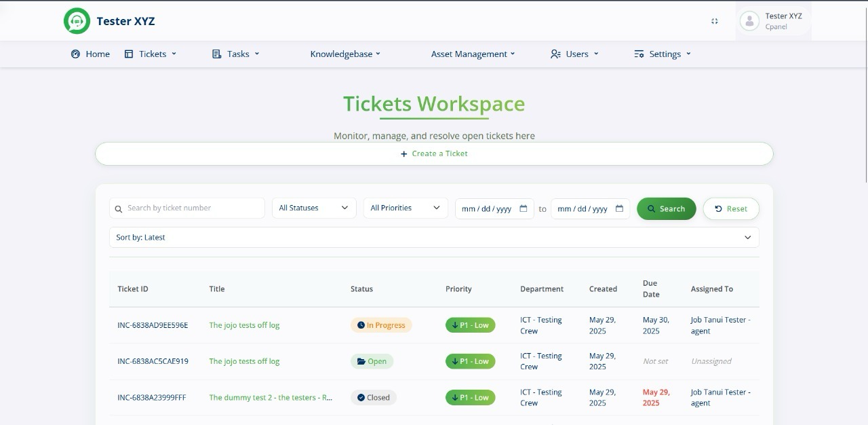868x425 pixels.
Task: Click the Tester XYZ headset logo
Action: [77, 21]
